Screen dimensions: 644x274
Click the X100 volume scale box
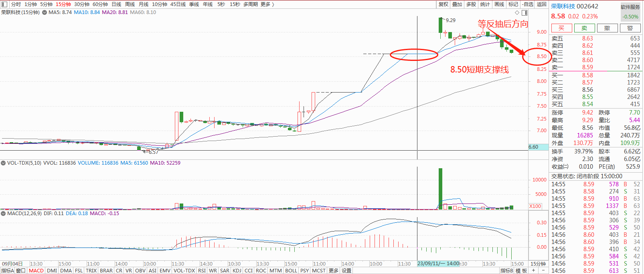[x=535, y=206]
